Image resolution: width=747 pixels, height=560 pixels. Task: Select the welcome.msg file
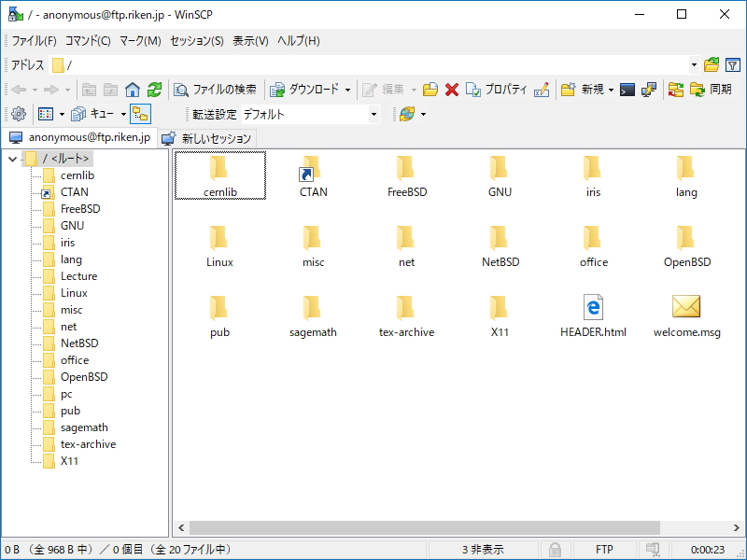pyautogui.click(x=686, y=315)
